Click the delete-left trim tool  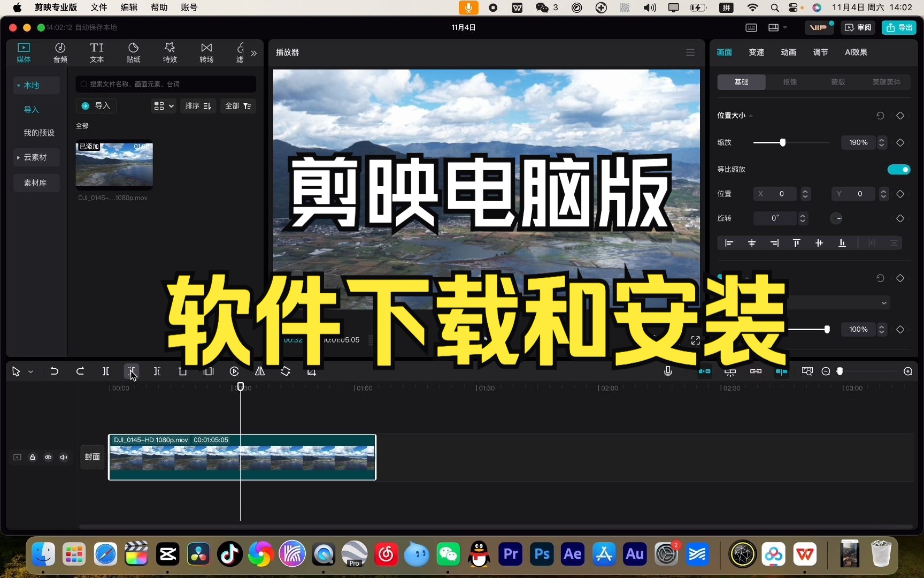click(132, 371)
